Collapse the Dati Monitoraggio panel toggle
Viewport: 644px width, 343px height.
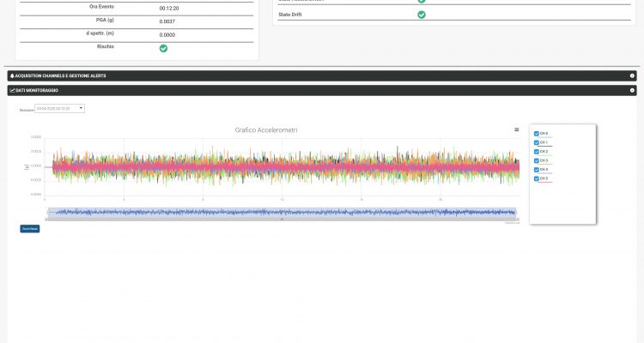632,90
